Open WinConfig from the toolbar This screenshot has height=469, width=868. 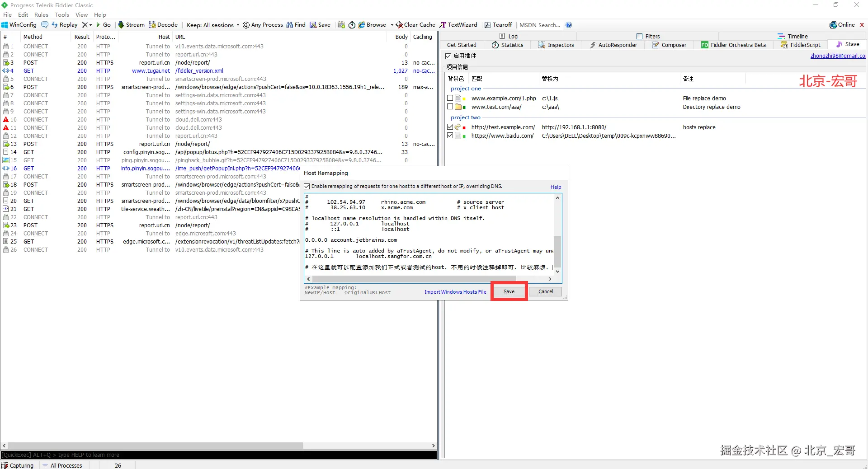pos(19,25)
